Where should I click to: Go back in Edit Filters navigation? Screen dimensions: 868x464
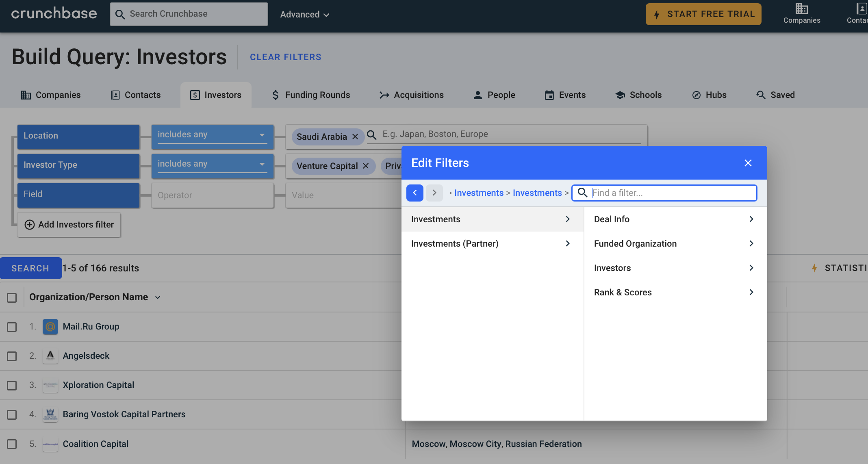(414, 193)
